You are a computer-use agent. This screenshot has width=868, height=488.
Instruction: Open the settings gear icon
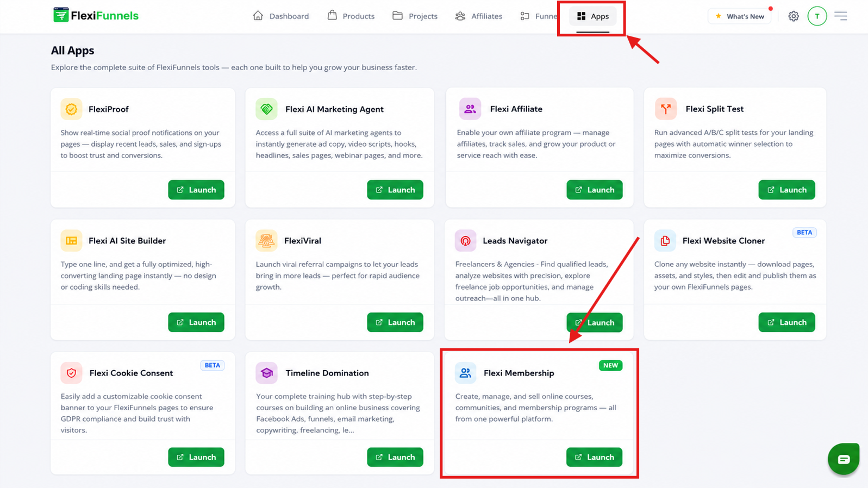[794, 16]
